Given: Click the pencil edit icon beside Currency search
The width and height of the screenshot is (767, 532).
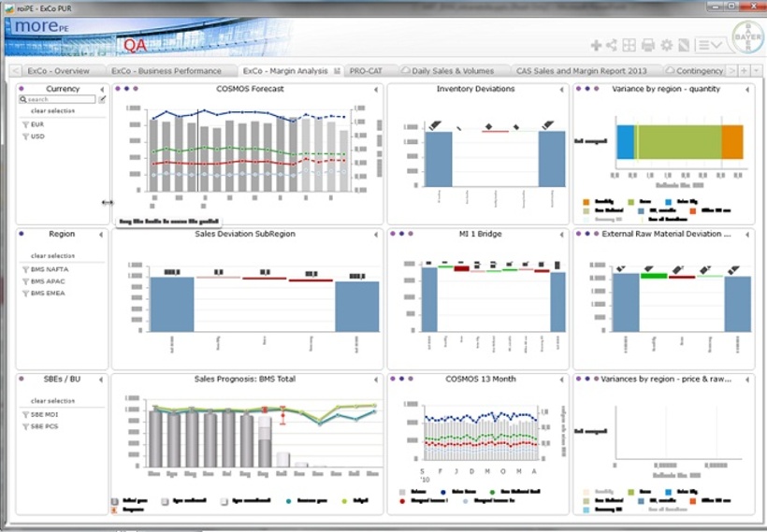Looking at the screenshot, I should (x=102, y=99).
